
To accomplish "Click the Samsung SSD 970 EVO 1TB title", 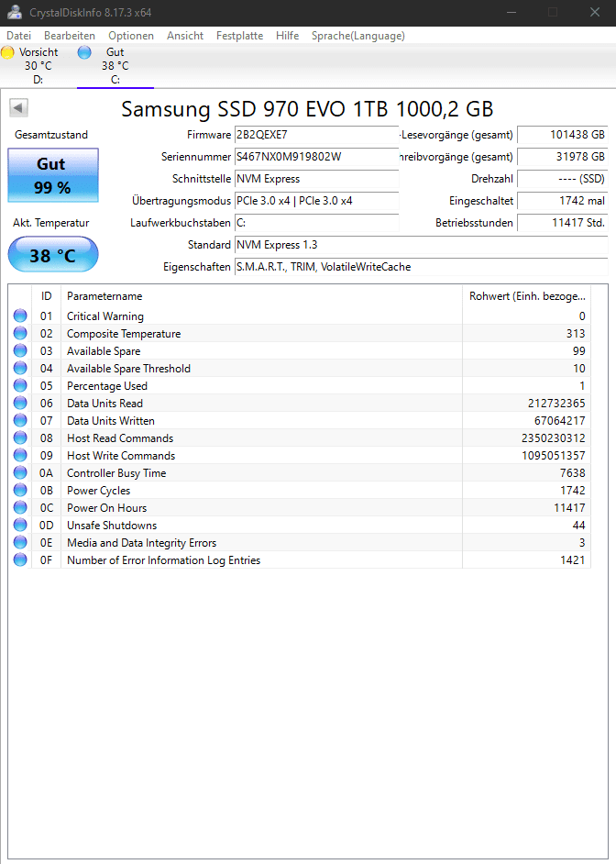I will [x=307, y=109].
